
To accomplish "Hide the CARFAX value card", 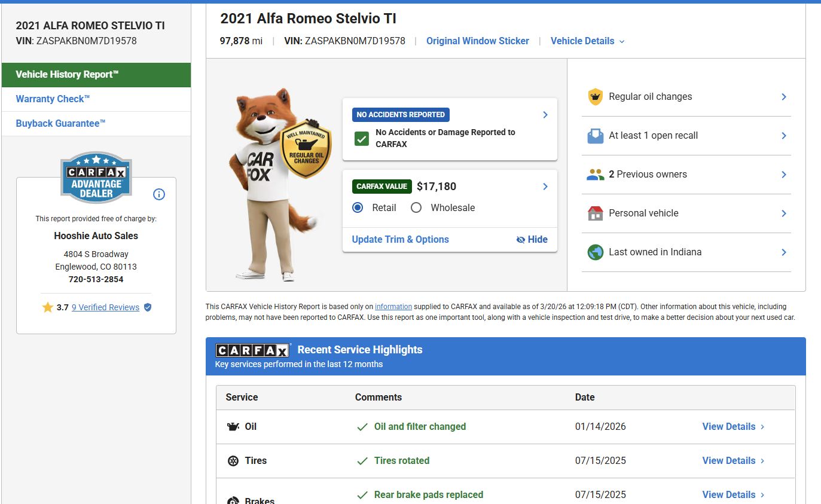I will point(532,239).
